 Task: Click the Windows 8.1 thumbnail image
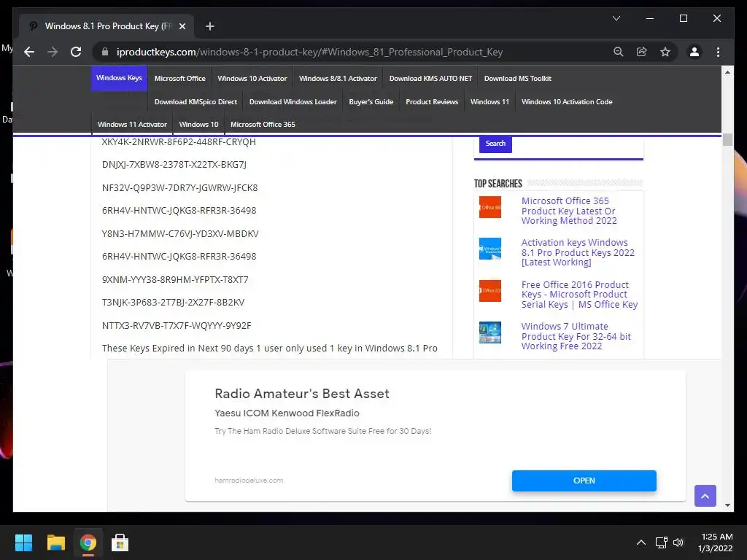tap(490, 249)
